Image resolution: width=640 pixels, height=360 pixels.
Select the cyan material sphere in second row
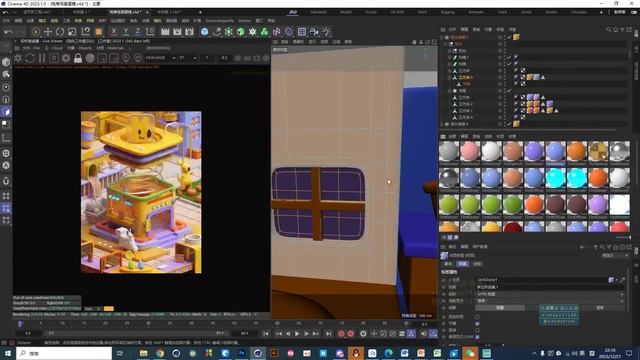pos(556,178)
